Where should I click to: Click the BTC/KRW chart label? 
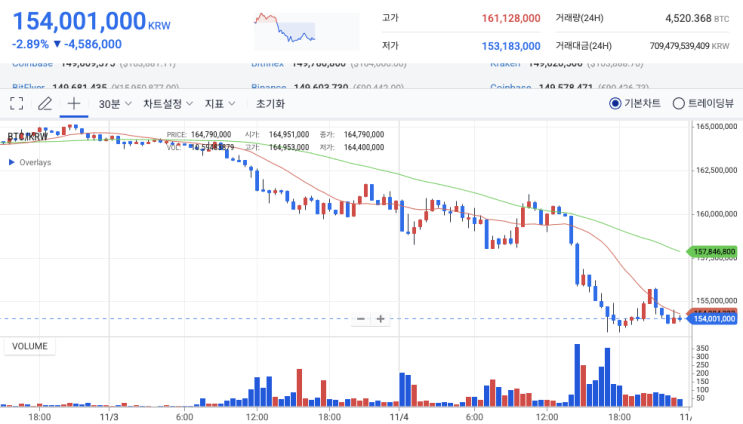pyautogui.click(x=27, y=137)
